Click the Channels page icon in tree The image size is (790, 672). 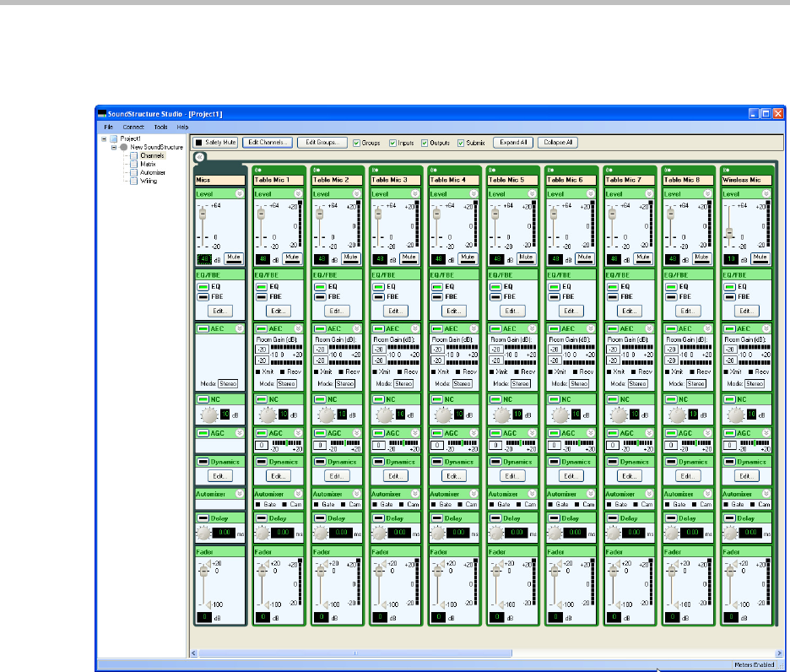132,155
